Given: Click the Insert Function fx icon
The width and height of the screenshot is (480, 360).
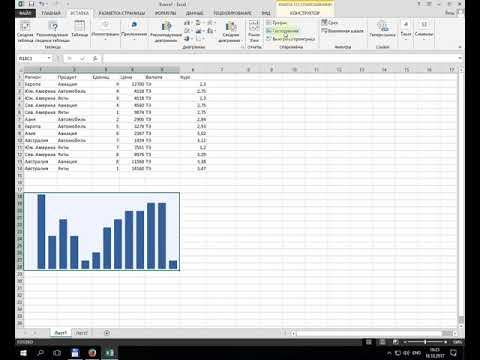Looking at the screenshot, I should coord(95,58).
